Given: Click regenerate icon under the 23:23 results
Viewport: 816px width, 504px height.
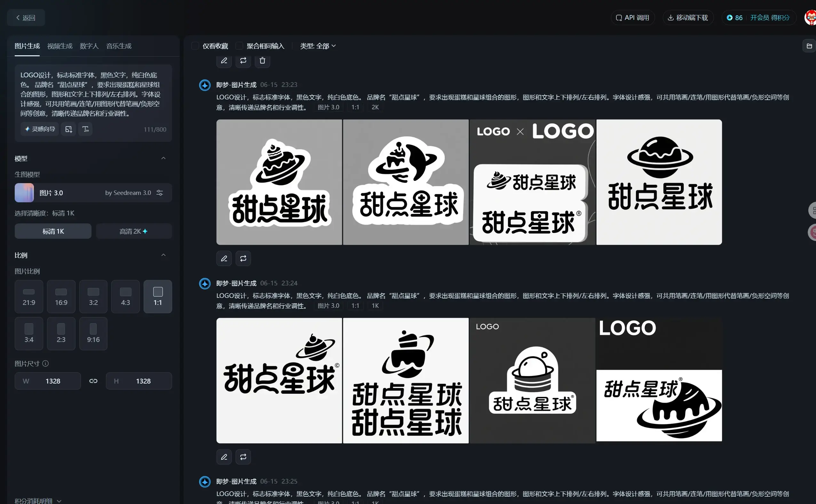Looking at the screenshot, I should 243,258.
